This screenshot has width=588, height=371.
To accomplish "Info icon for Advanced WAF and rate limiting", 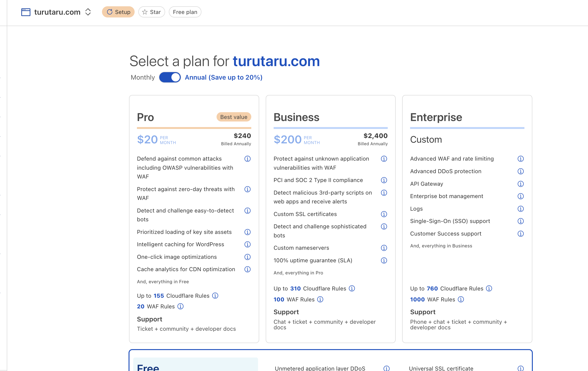I will (x=521, y=159).
